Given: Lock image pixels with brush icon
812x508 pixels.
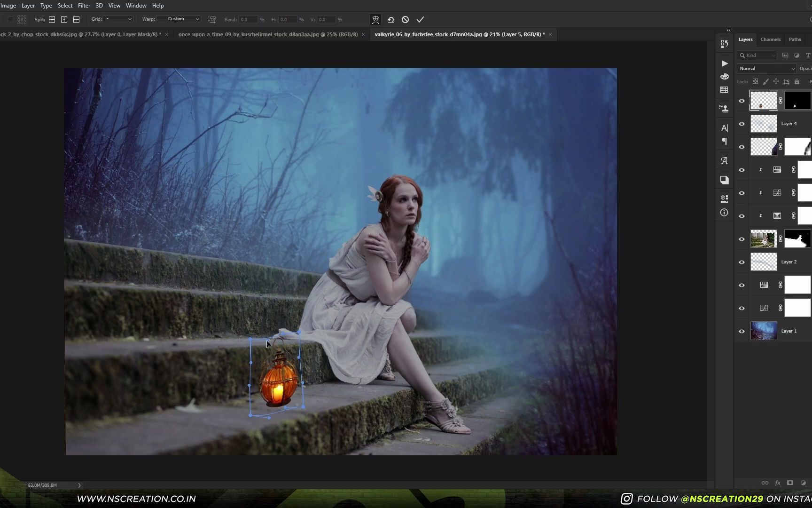Looking at the screenshot, I should point(765,81).
